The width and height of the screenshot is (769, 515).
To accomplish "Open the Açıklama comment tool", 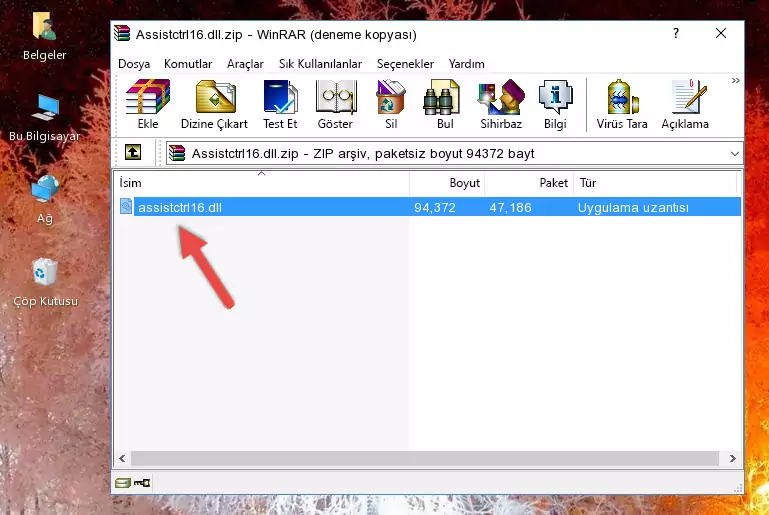I will 685,104.
